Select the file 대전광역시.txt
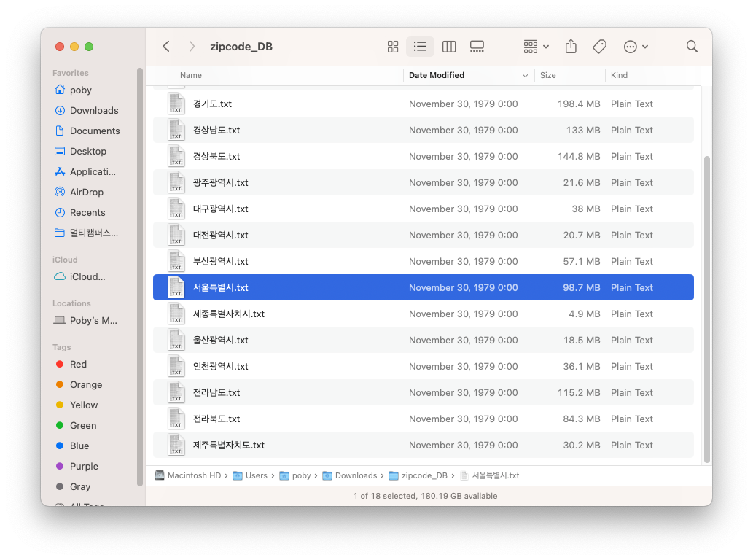The width and height of the screenshot is (753, 560). tap(423, 236)
